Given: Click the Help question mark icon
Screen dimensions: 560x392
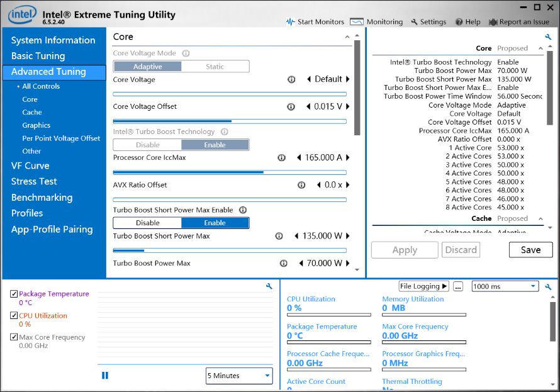Looking at the screenshot, I should click(459, 22).
